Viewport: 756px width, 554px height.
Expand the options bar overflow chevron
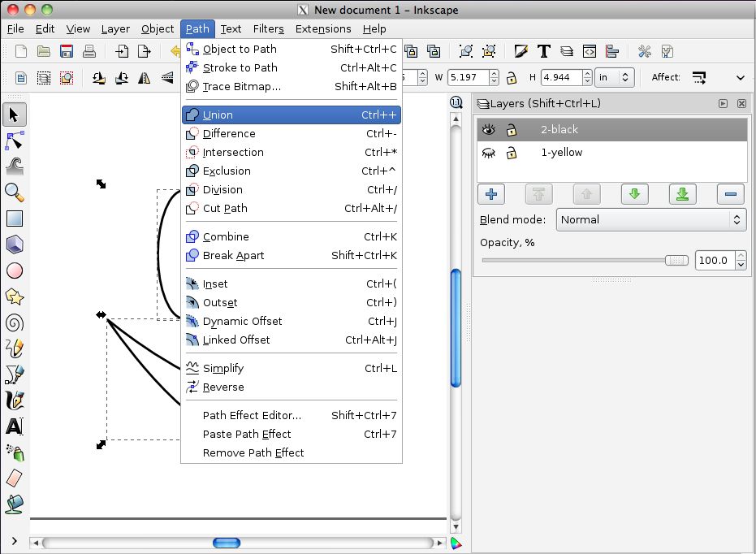(741, 78)
